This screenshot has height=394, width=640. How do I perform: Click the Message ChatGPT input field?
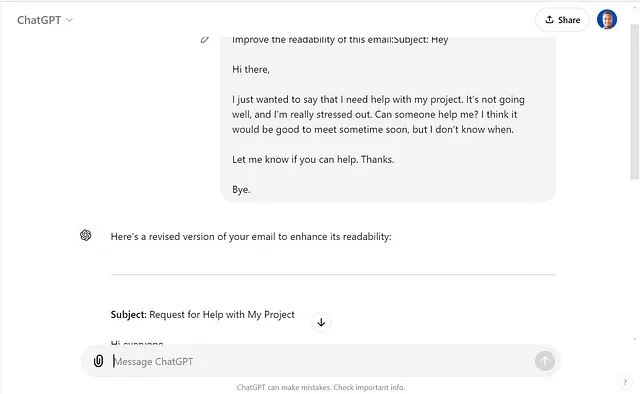click(x=320, y=361)
